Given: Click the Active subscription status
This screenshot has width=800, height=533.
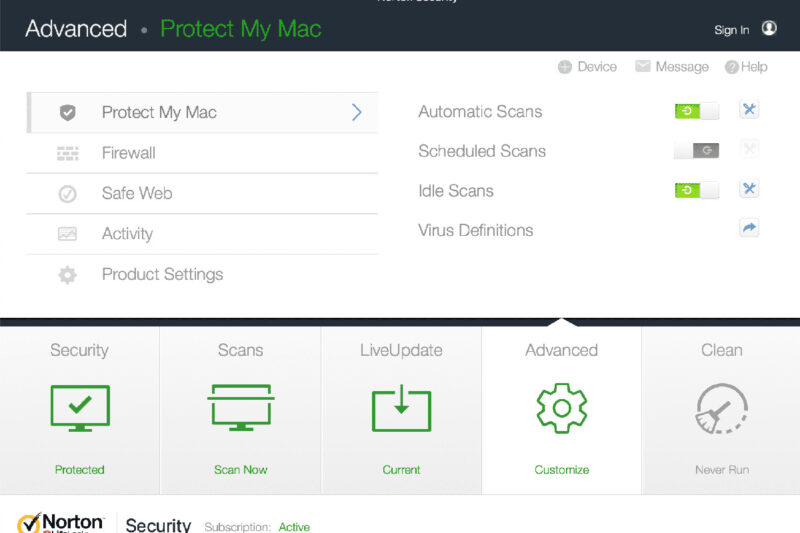Looking at the screenshot, I should [x=294, y=527].
